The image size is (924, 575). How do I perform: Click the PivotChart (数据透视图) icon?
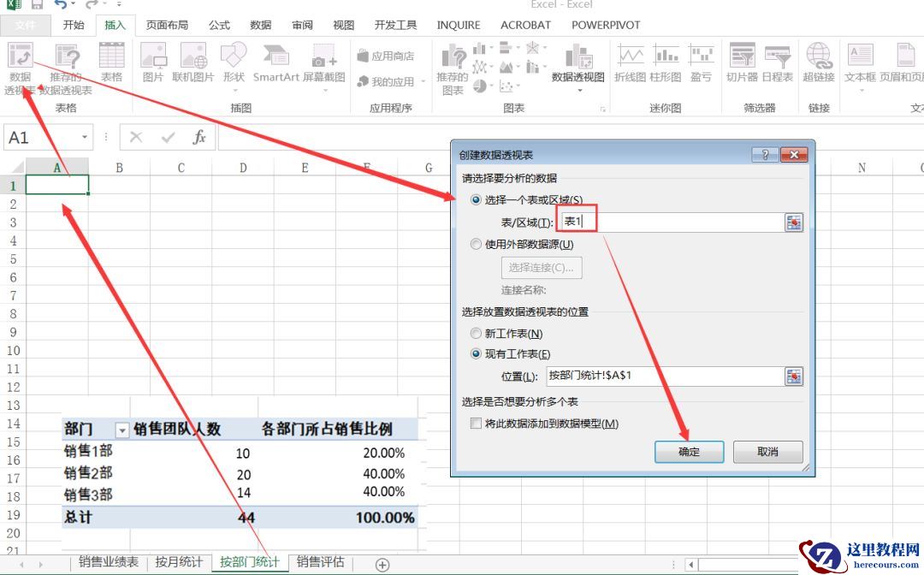pyautogui.click(x=578, y=56)
